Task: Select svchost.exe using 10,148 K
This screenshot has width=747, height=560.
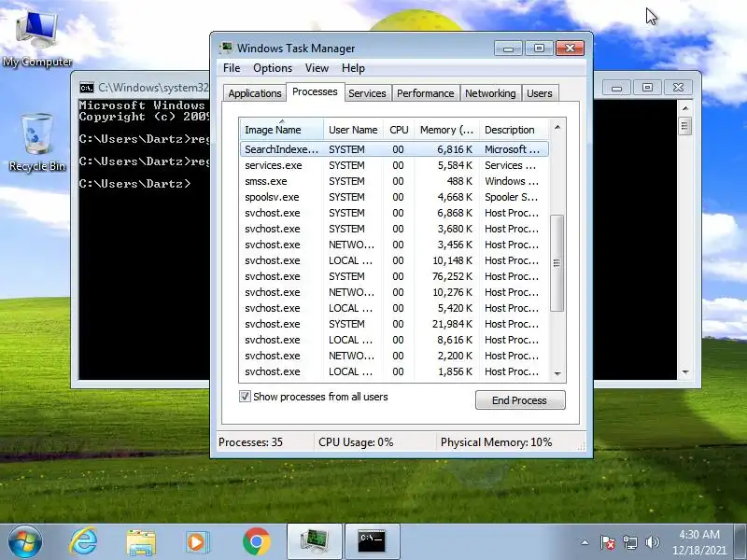Action: click(394, 260)
